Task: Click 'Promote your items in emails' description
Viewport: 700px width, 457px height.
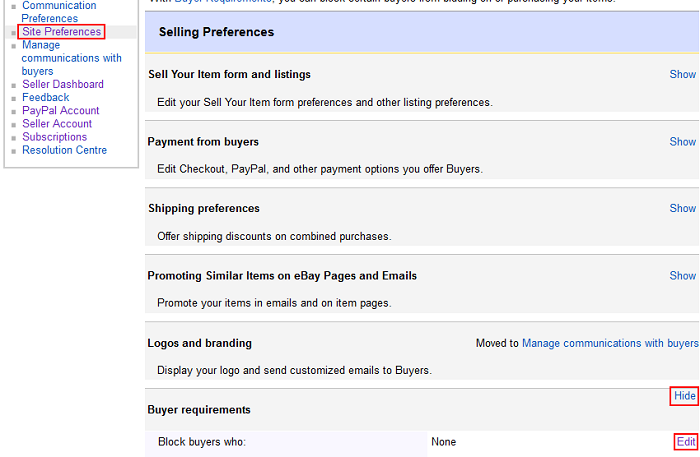Action: pos(274,303)
